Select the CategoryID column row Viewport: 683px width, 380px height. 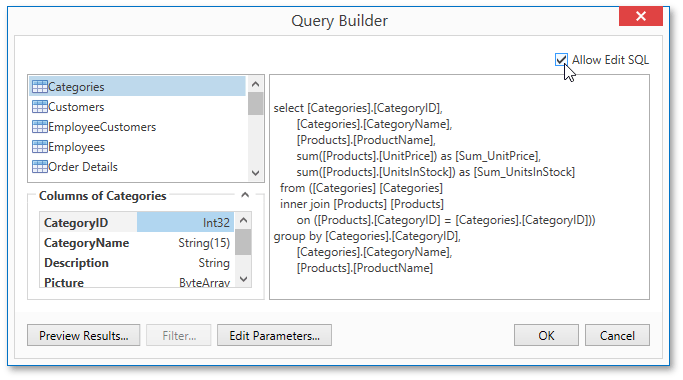(x=137, y=222)
